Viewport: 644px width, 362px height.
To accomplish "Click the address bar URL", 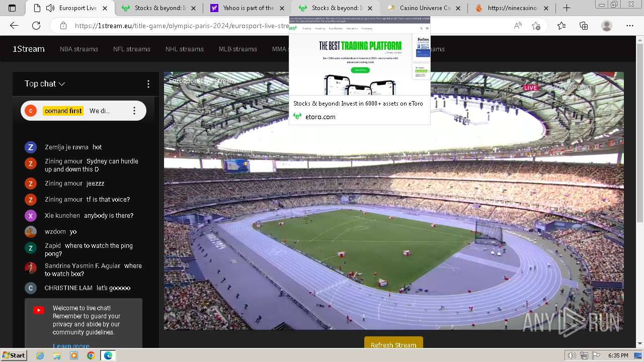I will coord(181,26).
